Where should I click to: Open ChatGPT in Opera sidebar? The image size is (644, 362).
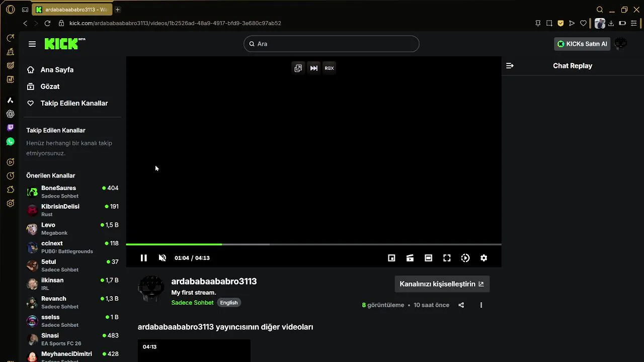click(10, 114)
